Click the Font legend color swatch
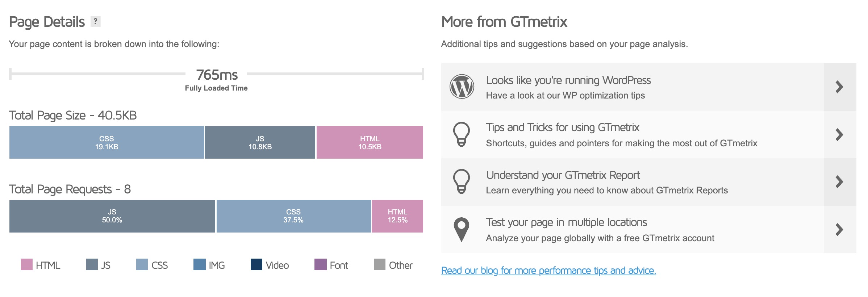The height and width of the screenshot is (297, 868). pos(321,264)
